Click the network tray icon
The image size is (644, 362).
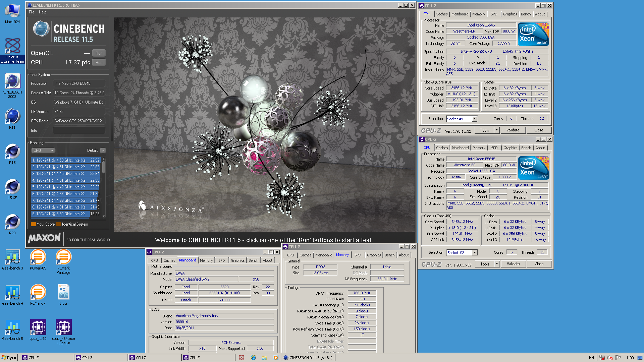coord(602,358)
